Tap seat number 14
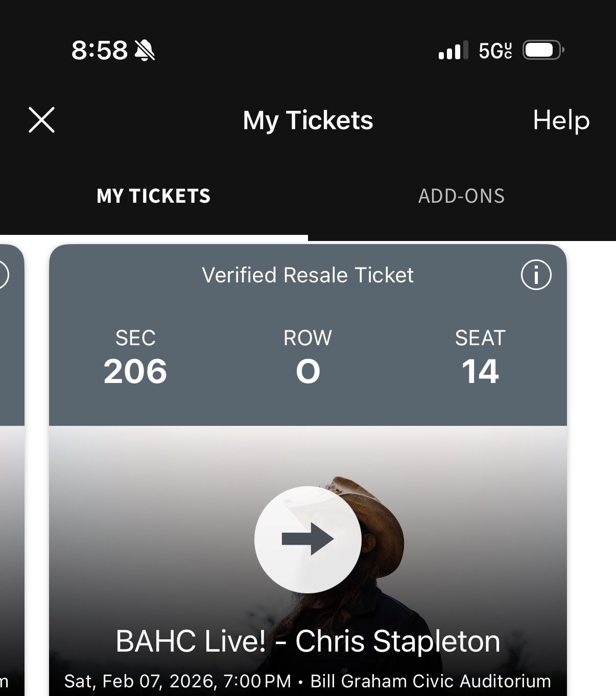Image resolution: width=616 pixels, height=696 pixels. click(x=480, y=371)
